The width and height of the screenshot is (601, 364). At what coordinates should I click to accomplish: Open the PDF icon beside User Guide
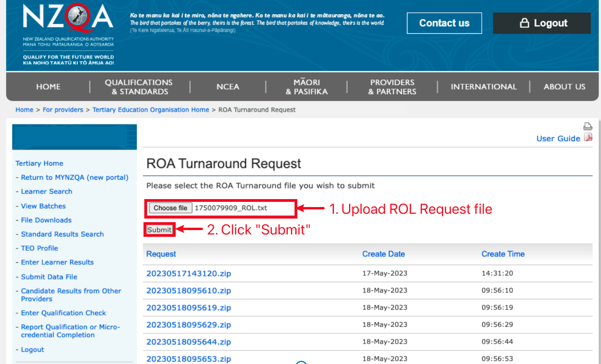coord(588,138)
